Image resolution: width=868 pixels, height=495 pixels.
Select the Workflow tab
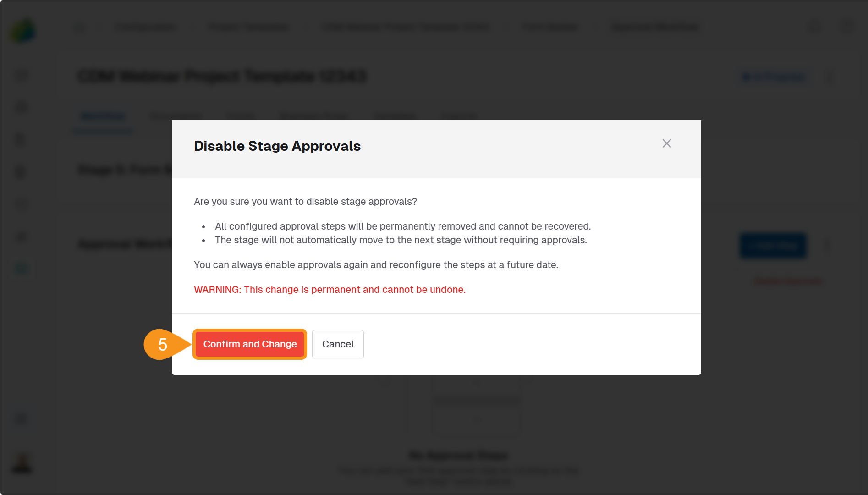tap(102, 116)
